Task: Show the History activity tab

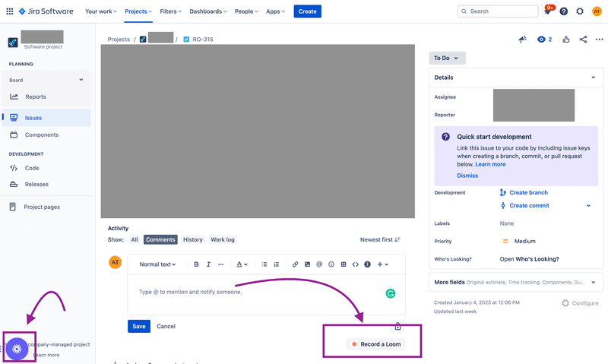Action: (x=193, y=239)
